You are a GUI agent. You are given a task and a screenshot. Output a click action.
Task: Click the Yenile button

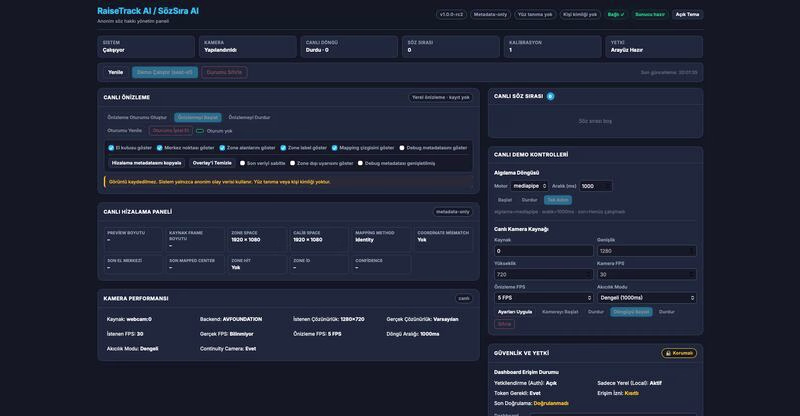[115, 72]
